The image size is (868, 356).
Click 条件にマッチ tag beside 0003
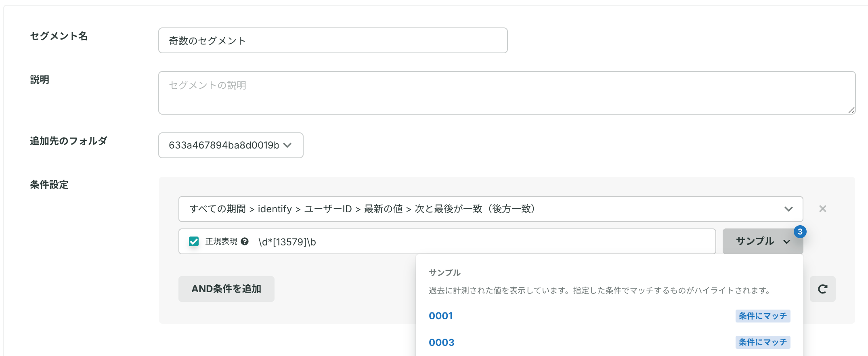tap(763, 342)
